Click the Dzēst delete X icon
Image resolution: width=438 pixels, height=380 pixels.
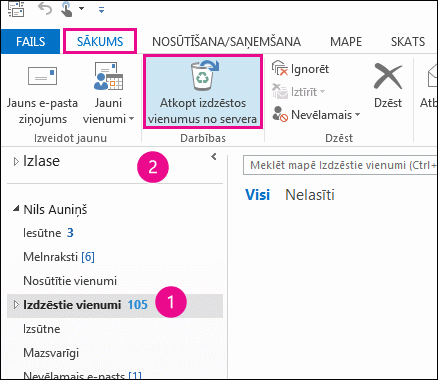388,86
